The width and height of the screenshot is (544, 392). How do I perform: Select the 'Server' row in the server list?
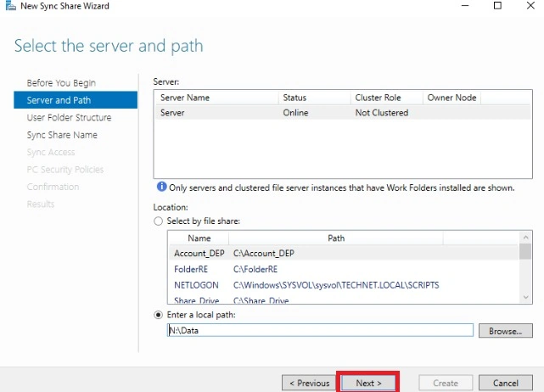(343, 113)
